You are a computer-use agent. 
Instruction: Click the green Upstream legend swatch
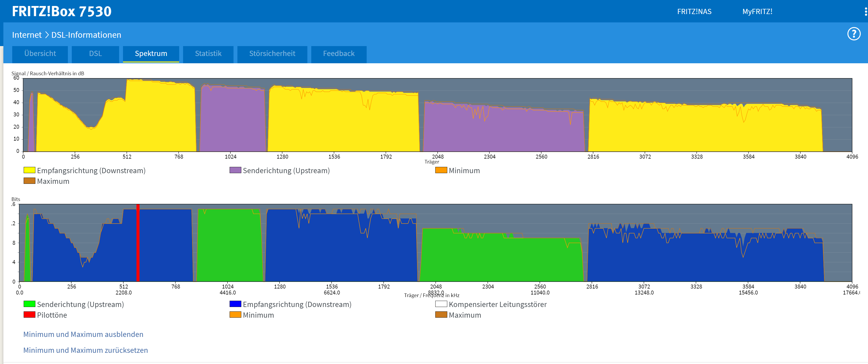pyautogui.click(x=29, y=304)
